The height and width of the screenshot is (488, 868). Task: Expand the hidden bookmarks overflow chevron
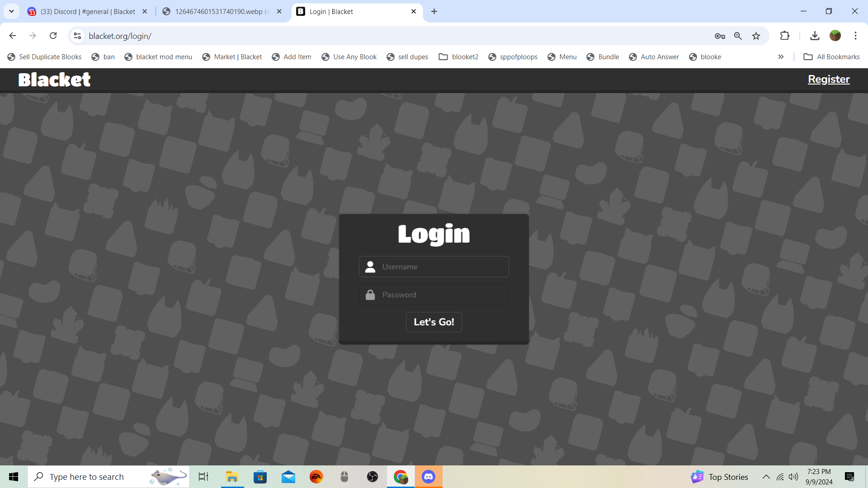click(x=781, y=57)
